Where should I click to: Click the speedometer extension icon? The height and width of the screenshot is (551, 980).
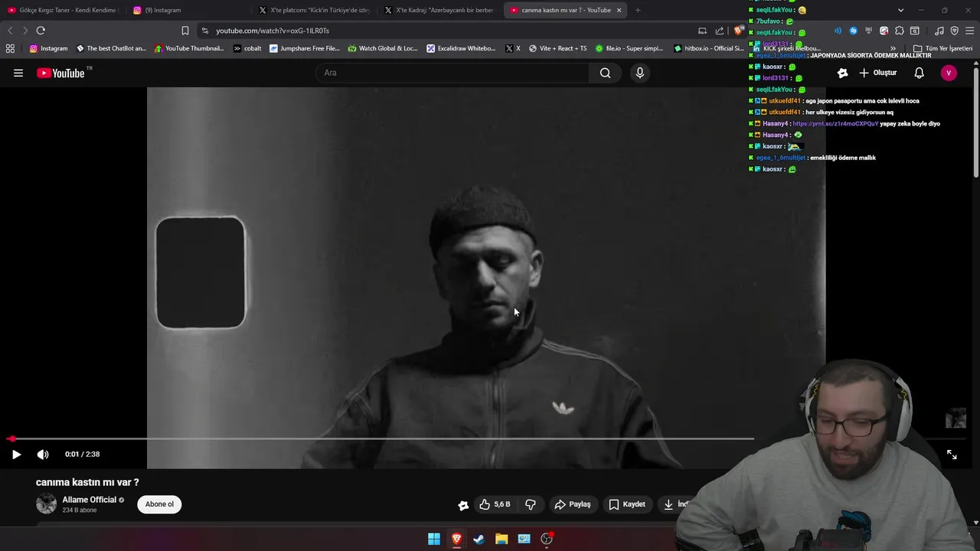884,31
